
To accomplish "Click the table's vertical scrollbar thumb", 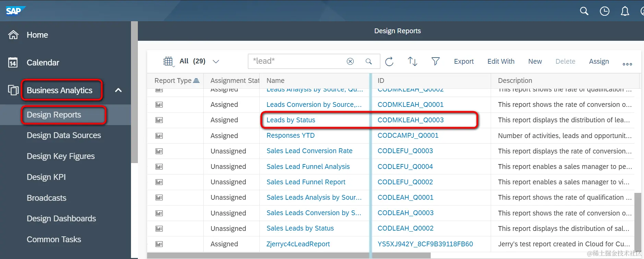I will tap(637, 222).
